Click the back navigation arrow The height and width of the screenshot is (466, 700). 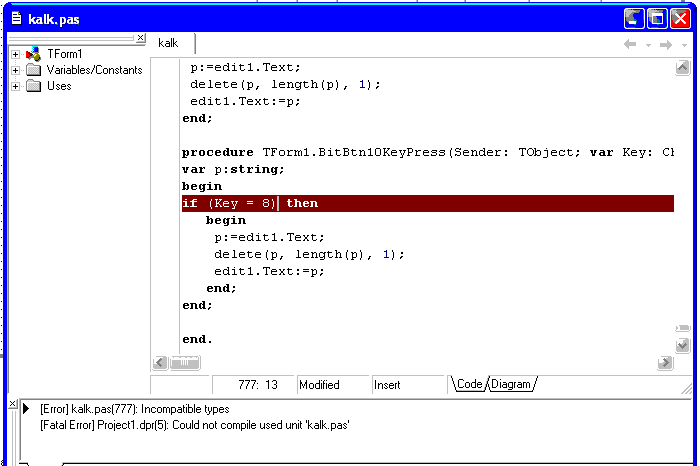pos(630,44)
